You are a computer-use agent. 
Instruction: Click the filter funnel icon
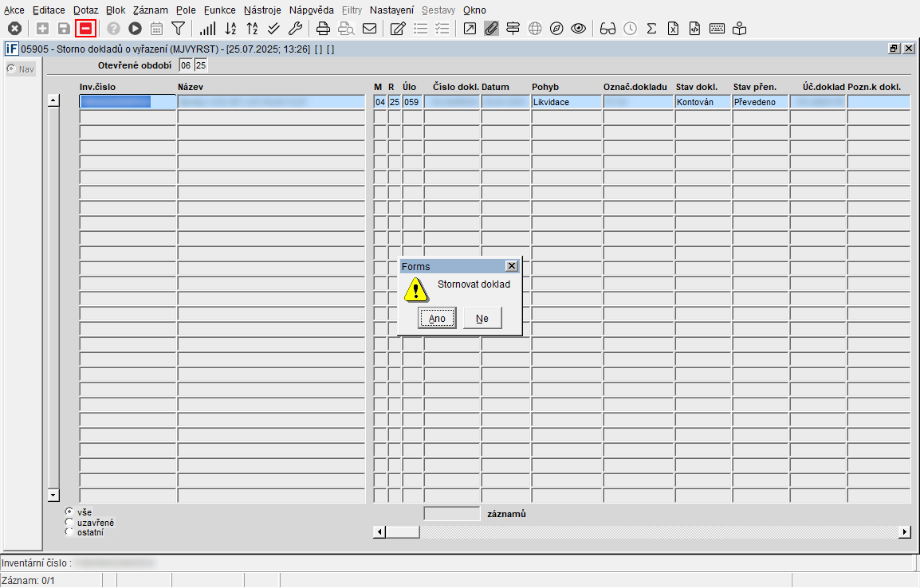[178, 29]
